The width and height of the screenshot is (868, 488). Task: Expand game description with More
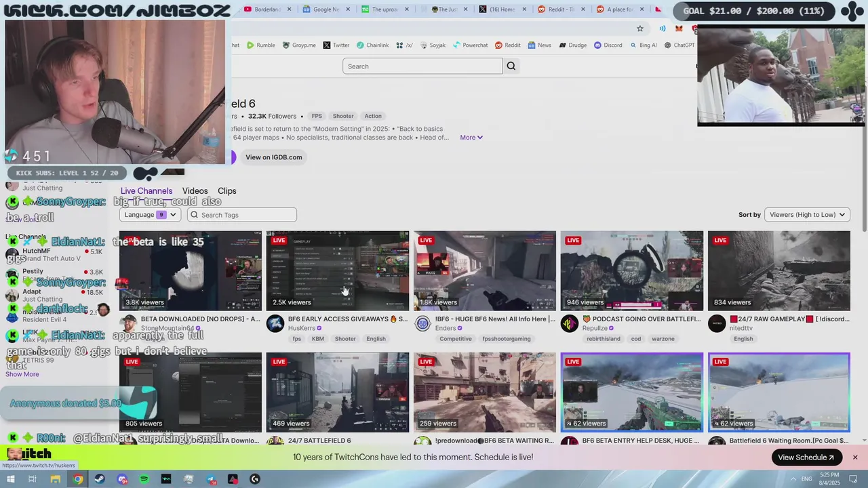(x=471, y=138)
